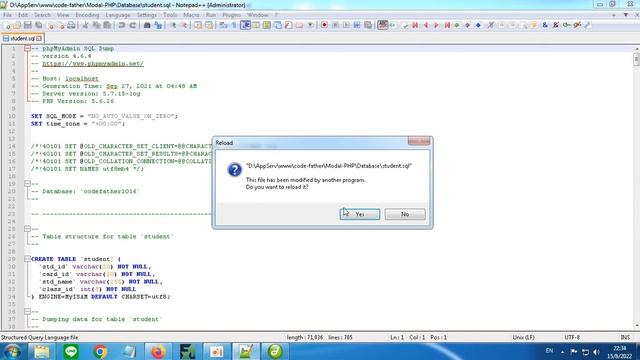
Task: Open Google Chrome from the taskbar
Action: (100, 351)
